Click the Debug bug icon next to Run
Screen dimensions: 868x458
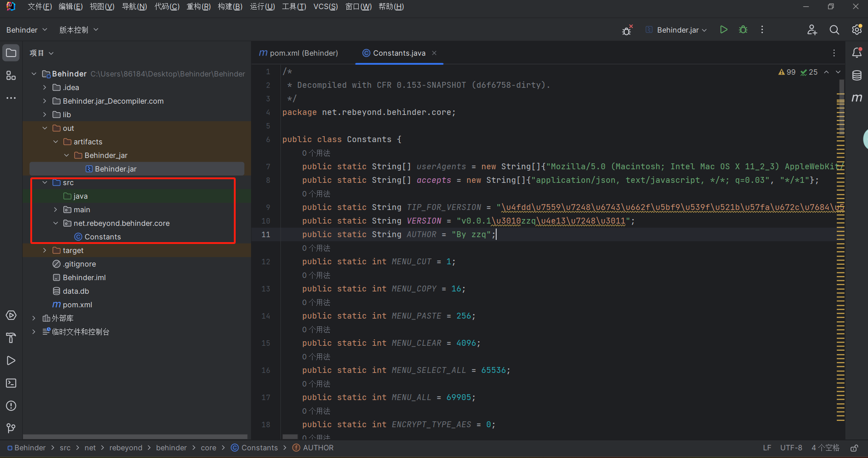point(743,30)
